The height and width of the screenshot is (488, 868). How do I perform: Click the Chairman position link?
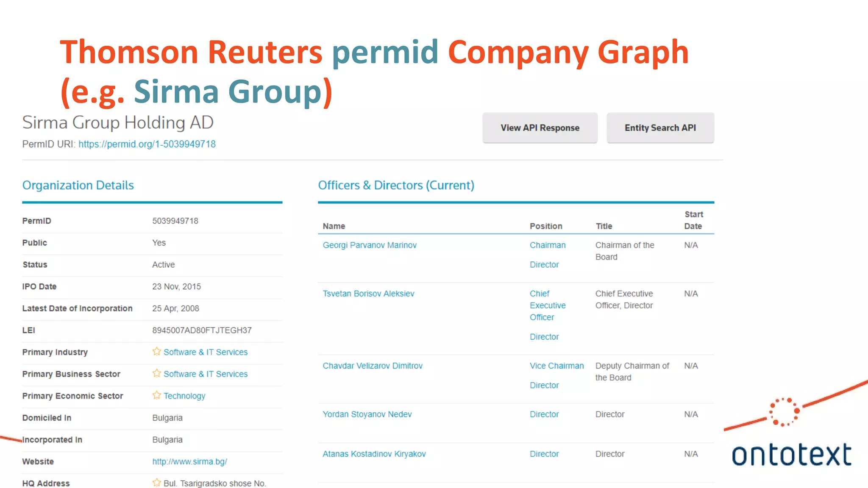click(548, 245)
